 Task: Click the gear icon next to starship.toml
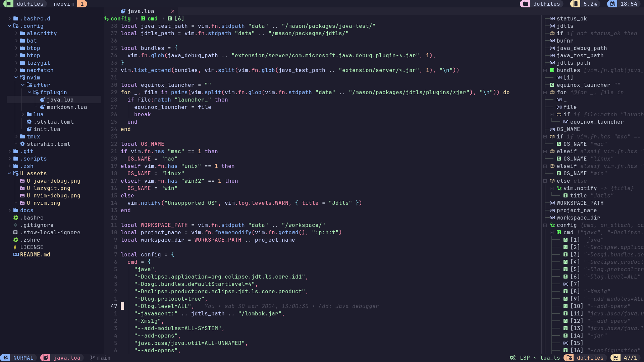pos(22,144)
